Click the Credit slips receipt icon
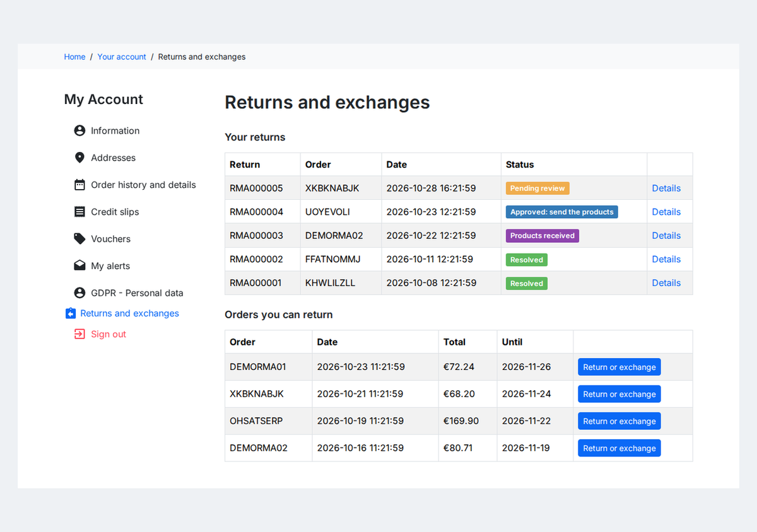The width and height of the screenshot is (757, 532). click(79, 212)
